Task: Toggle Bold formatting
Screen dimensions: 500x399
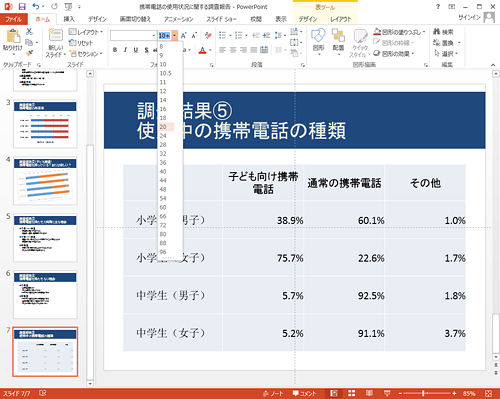Action: (x=115, y=50)
